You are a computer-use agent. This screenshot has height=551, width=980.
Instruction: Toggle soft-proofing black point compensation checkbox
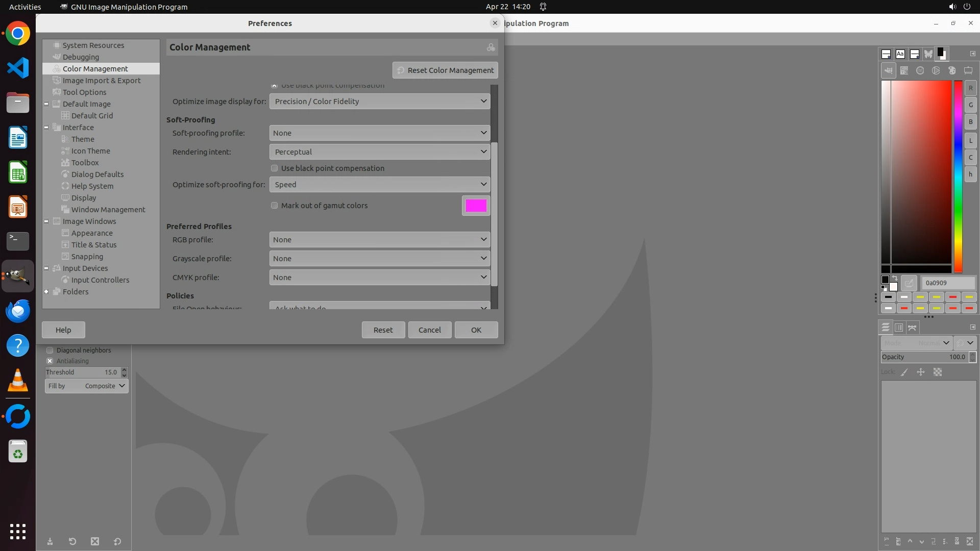pyautogui.click(x=275, y=168)
